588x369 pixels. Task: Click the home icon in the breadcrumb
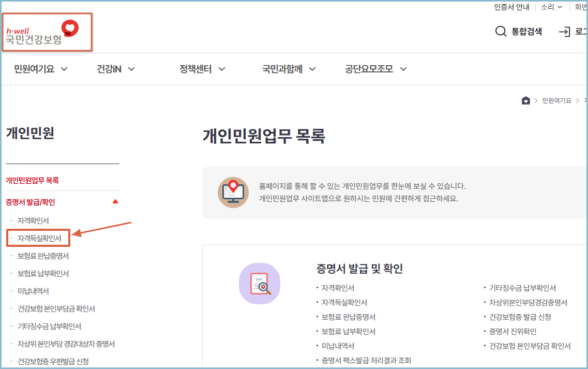coord(526,100)
